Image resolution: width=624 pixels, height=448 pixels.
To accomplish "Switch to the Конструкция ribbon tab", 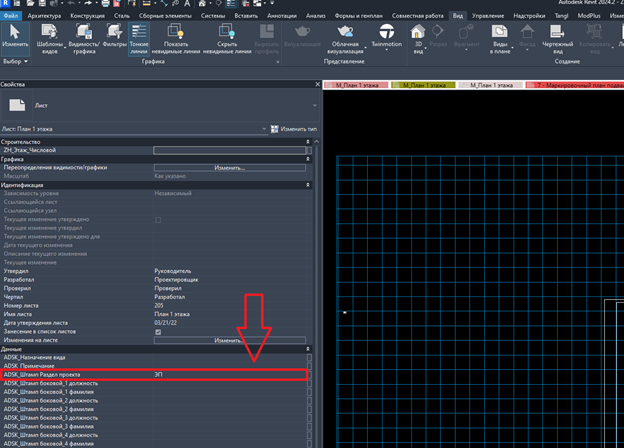I will pyautogui.click(x=88, y=16).
